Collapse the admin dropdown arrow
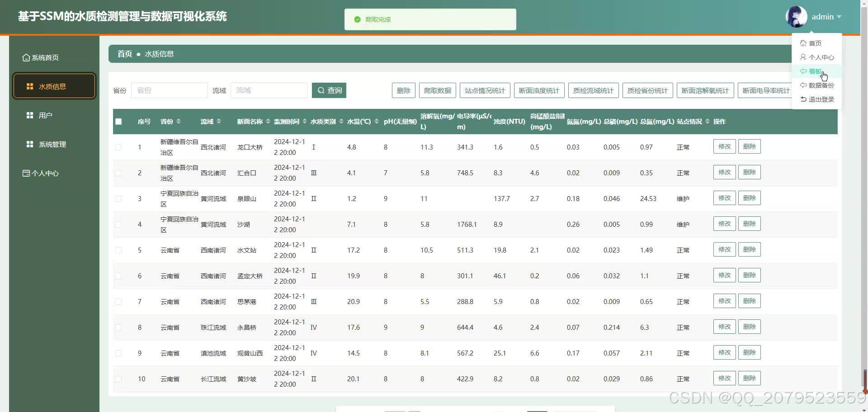Screen dimensions: 868x412 pos(839,17)
